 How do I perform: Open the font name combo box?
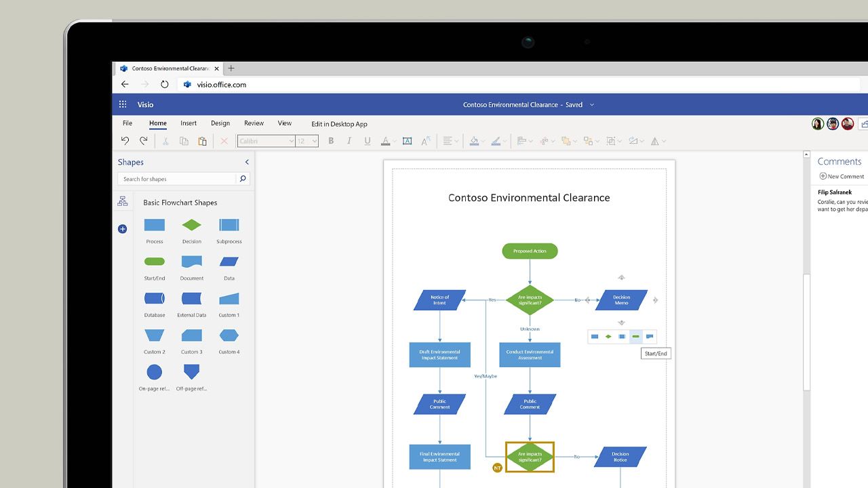click(266, 141)
